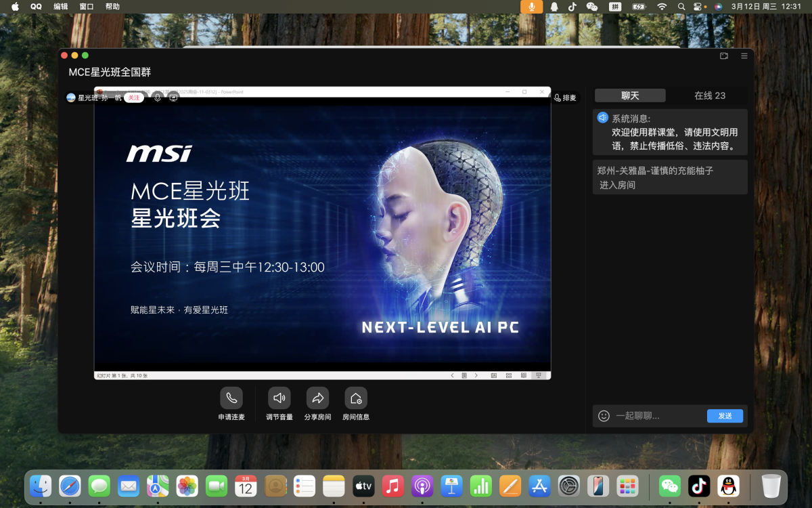Open the 调节音量 volume control
The width and height of the screenshot is (812, 508).
(279, 398)
